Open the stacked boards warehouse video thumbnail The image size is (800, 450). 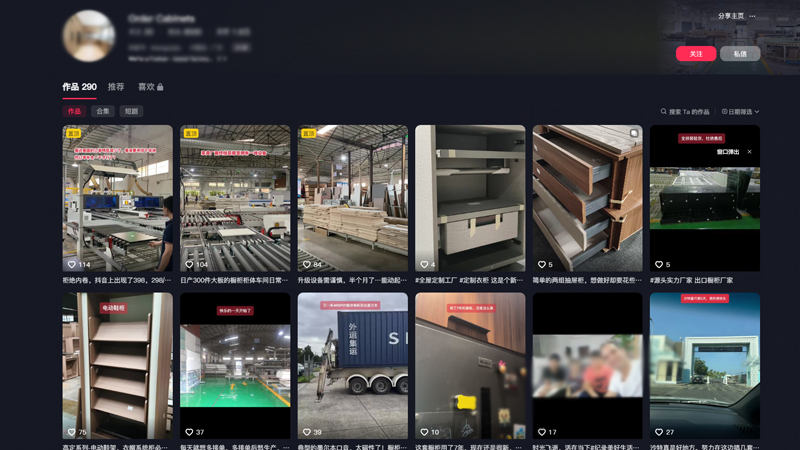coord(353,198)
